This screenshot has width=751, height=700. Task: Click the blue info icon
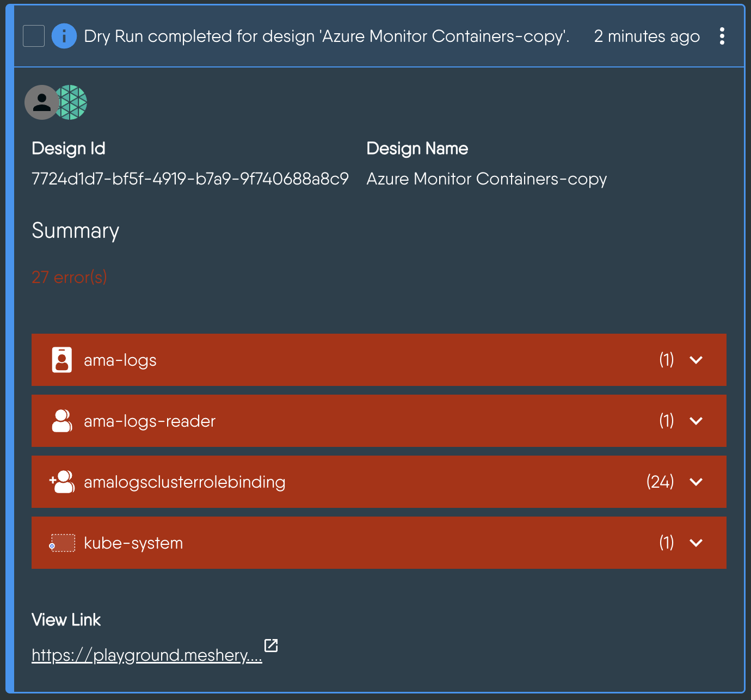(64, 36)
